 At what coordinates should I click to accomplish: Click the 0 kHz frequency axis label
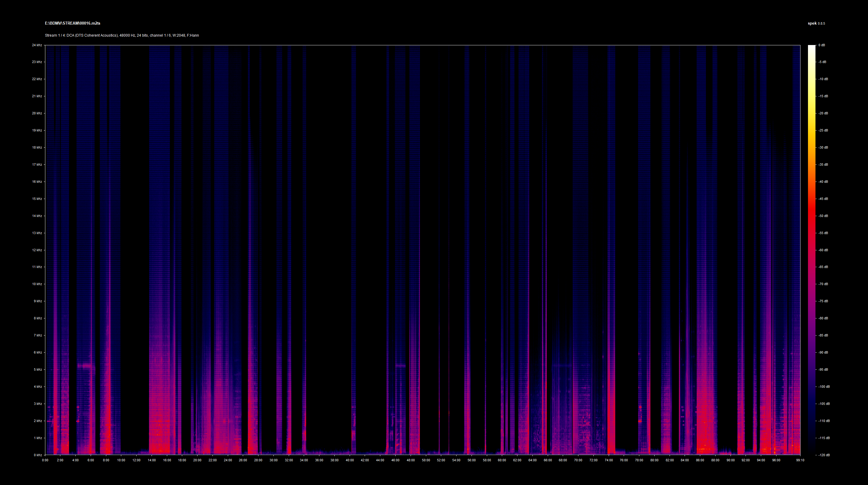pyautogui.click(x=38, y=455)
